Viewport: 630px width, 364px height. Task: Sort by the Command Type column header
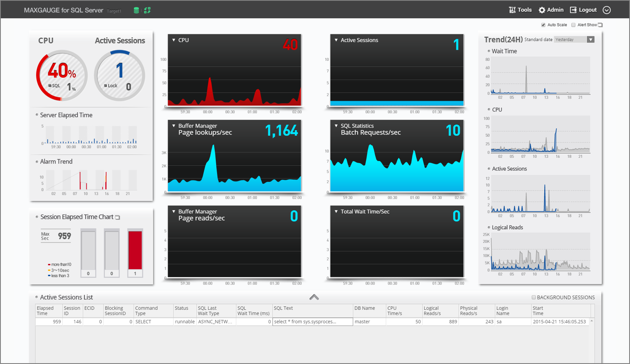click(x=153, y=311)
